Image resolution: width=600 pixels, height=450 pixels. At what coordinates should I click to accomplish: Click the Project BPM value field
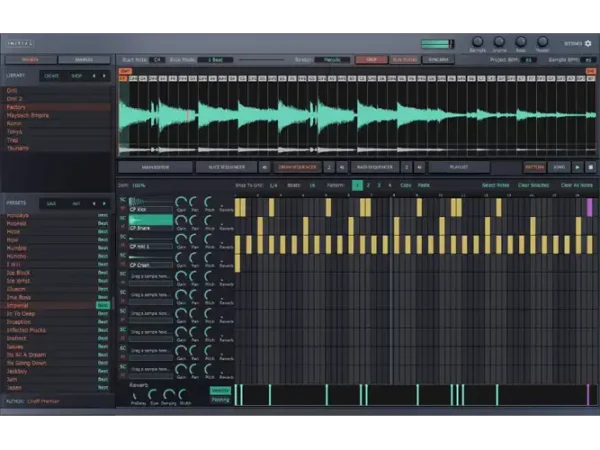pyautogui.click(x=528, y=60)
